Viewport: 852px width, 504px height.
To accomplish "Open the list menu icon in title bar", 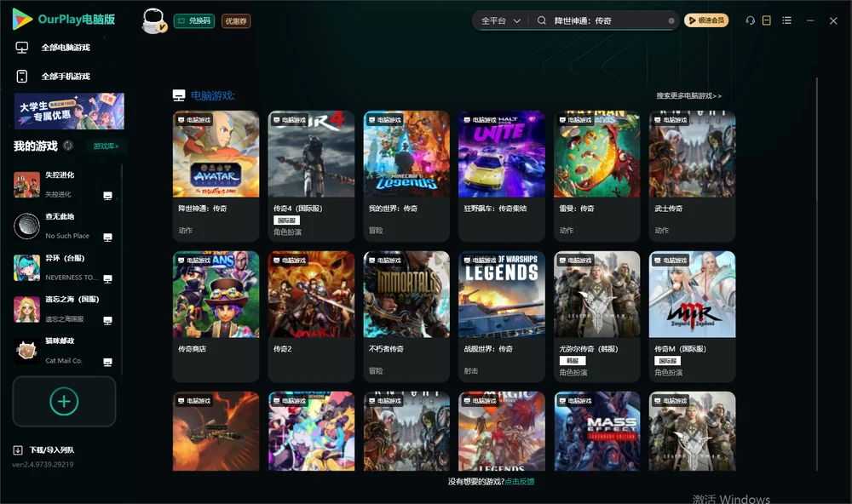I will (x=786, y=20).
